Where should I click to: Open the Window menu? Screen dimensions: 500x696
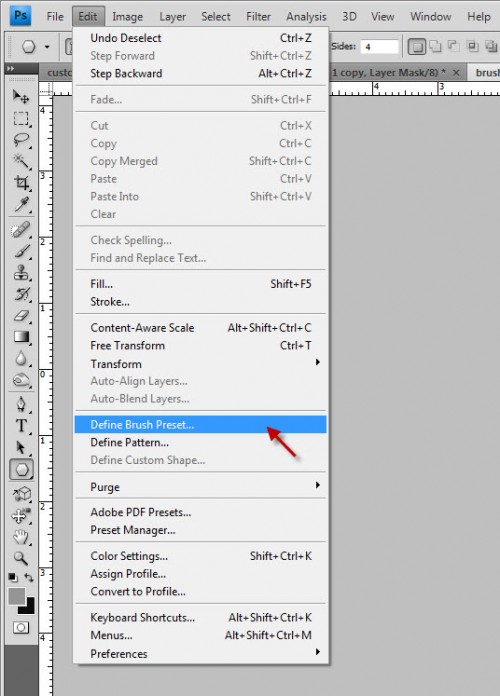point(431,16)
